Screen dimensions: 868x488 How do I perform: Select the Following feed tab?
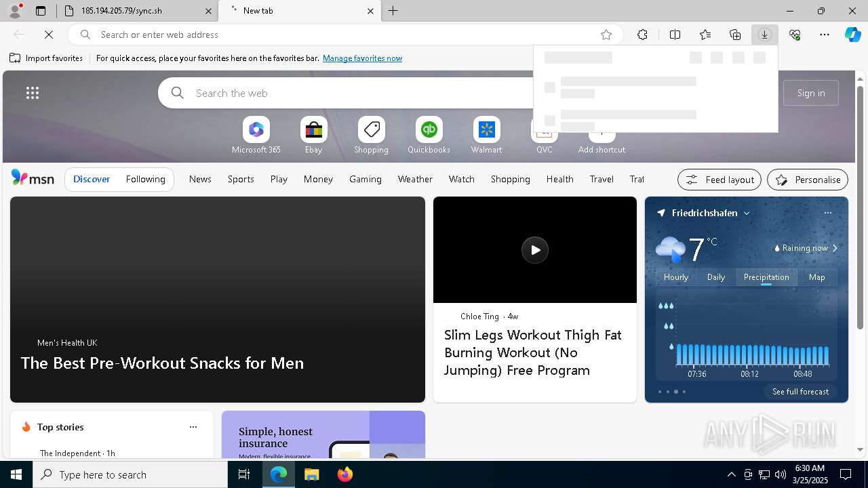[x=145, y=179]
